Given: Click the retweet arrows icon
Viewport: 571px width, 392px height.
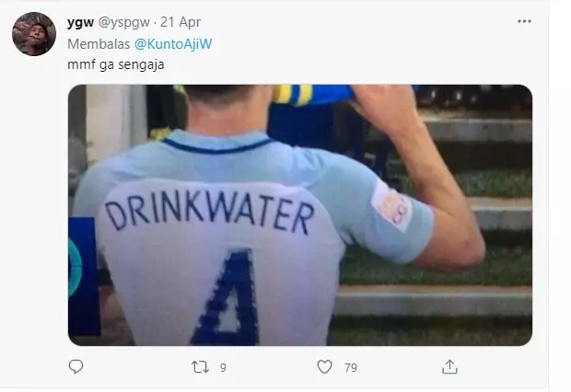Looking at the screenshot, I should (199, 367).
